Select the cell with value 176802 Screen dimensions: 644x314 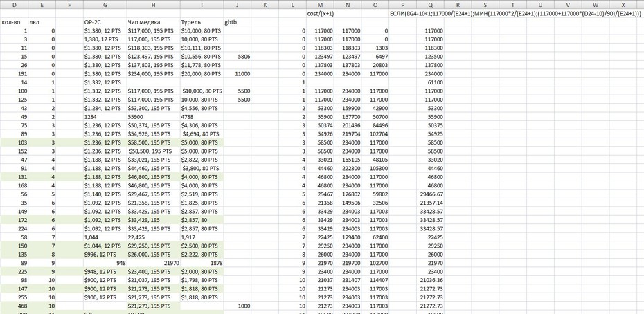[348, 194]
